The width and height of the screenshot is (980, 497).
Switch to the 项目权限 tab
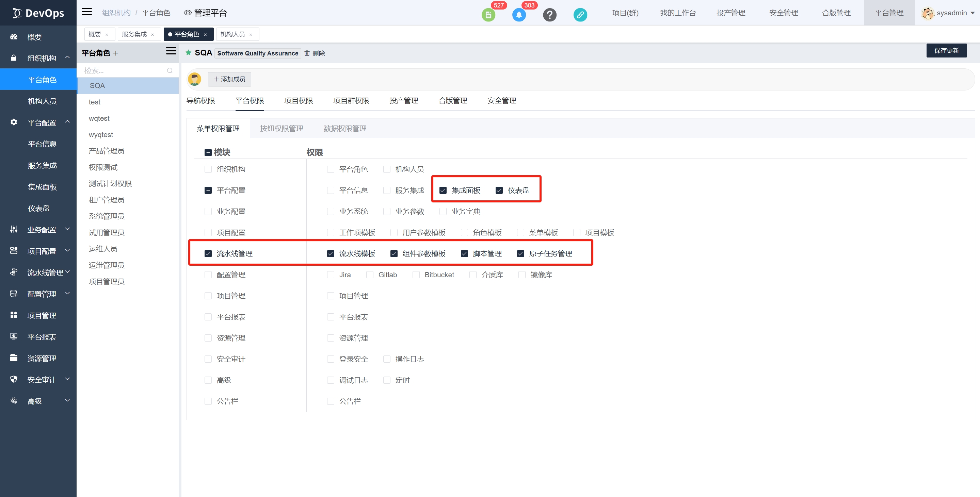click(298, 101)
